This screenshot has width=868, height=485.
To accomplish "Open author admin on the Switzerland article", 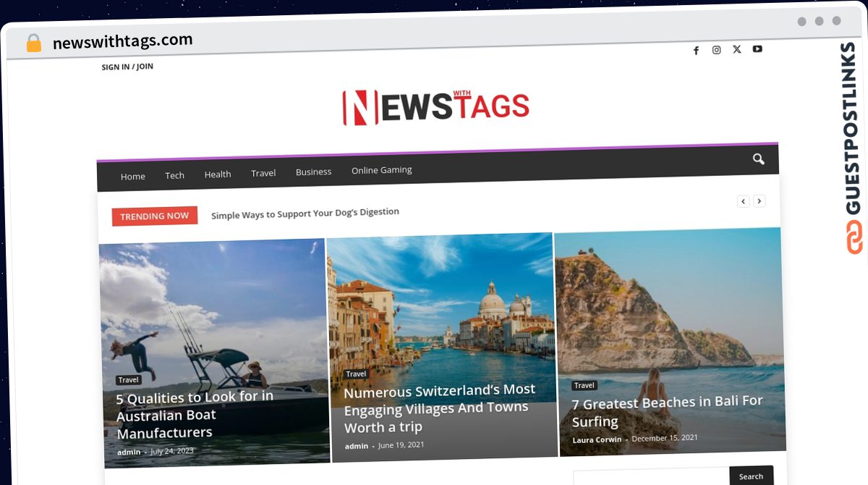I will point(357,446).
